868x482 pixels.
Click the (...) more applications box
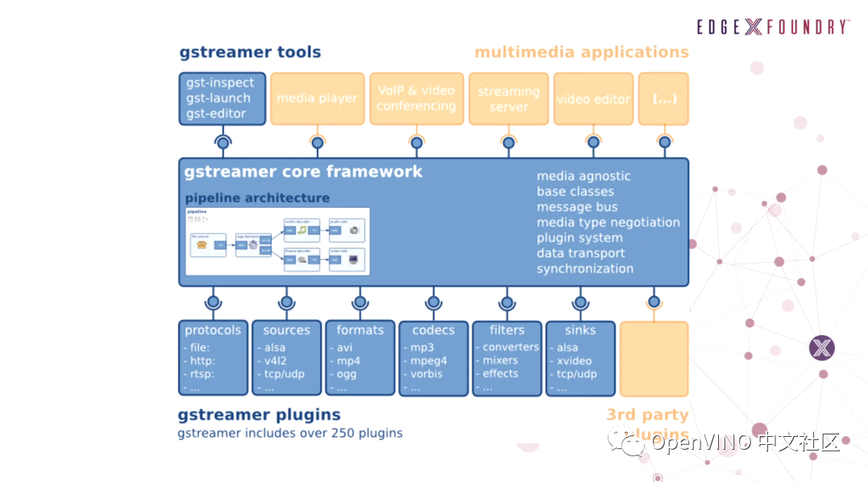click(x=664, y=98)
